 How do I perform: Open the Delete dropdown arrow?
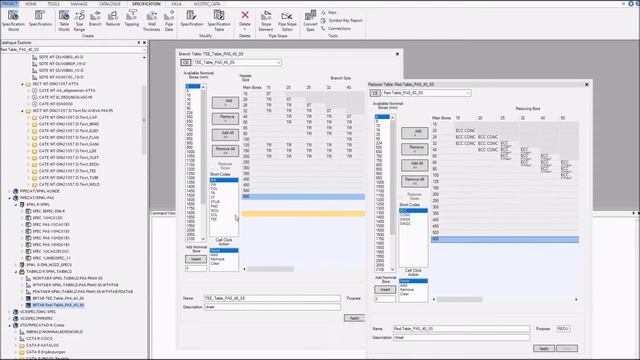[x=245, y=29]
